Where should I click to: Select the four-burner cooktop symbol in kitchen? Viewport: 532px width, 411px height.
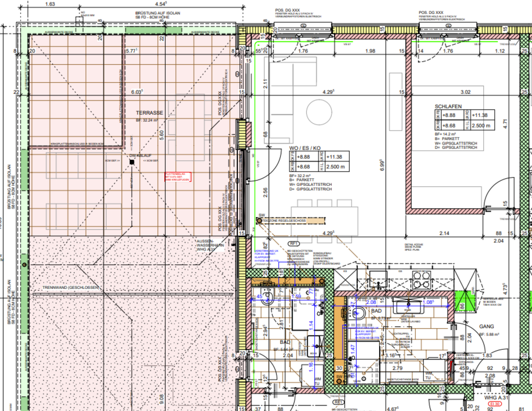422,280
